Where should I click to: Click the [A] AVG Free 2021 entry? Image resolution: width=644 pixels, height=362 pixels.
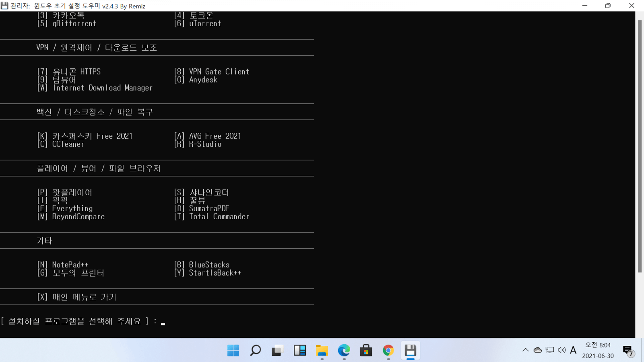(208, 136)
